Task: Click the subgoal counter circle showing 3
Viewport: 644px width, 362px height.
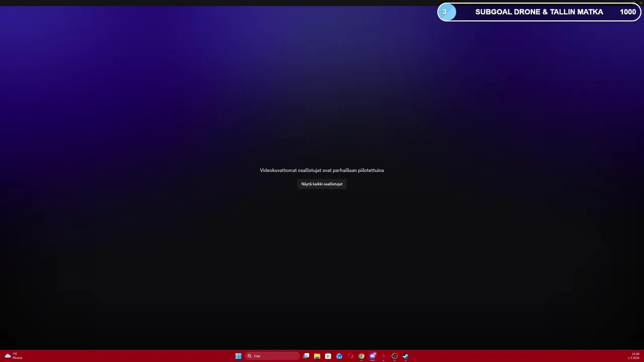Action: coord(447,12)
